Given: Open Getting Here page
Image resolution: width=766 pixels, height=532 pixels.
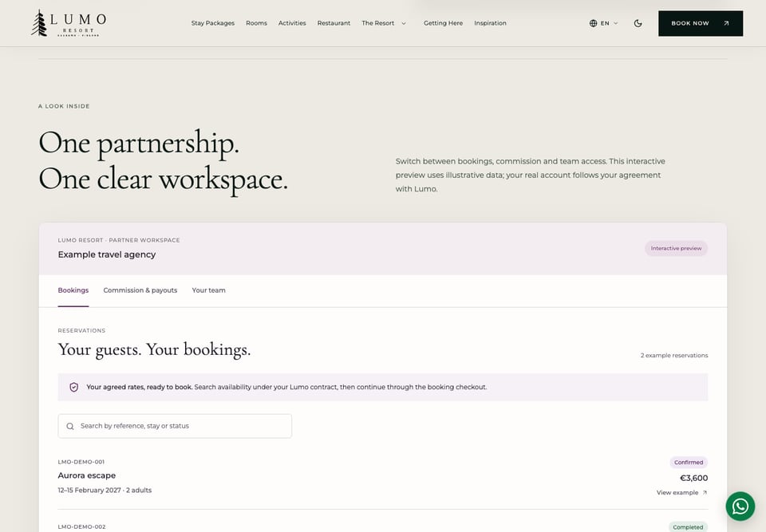Looking at the screenshot, I should click(443, 23).
